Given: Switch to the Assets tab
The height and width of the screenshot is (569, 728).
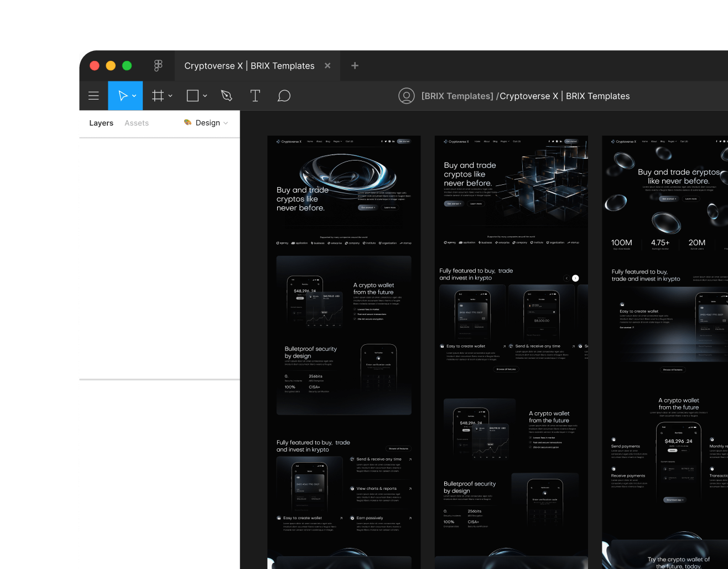Looking at the screenshot, I should [136, 123].
